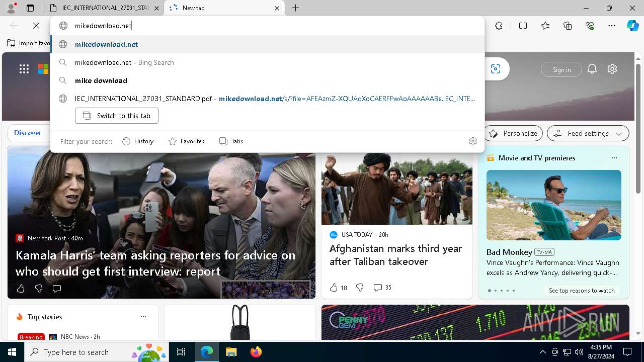Show hidden system tray icons
Screen dimensions: 644x362
click(542, 352)
